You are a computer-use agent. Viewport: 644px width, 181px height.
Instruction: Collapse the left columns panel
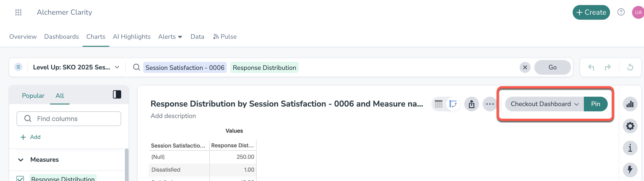click(x=117, y=94)
